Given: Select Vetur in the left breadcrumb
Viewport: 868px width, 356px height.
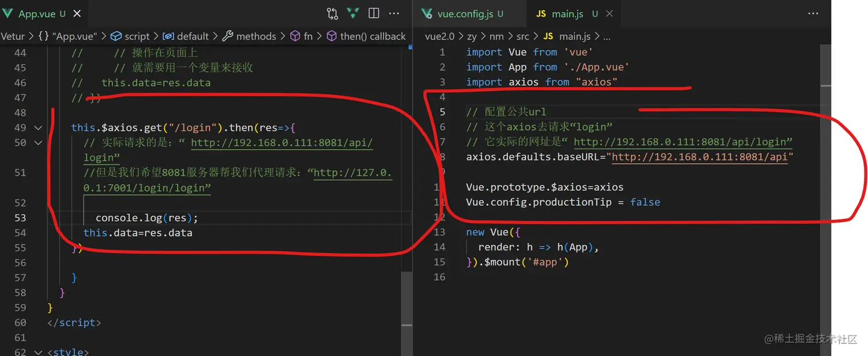Looking at the screenshot, I should [13, 36].
